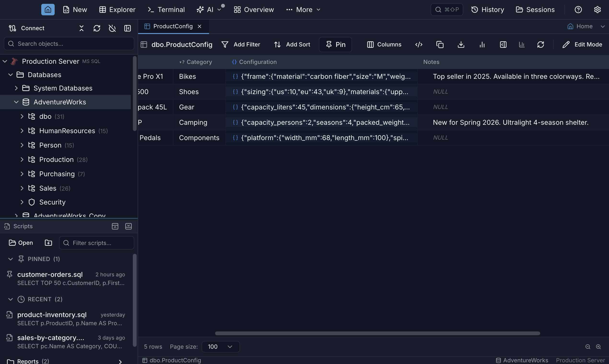The image size is (609, 364).
Task: Toggle the side detail panel icon
Action: click(x=503, y=44)
